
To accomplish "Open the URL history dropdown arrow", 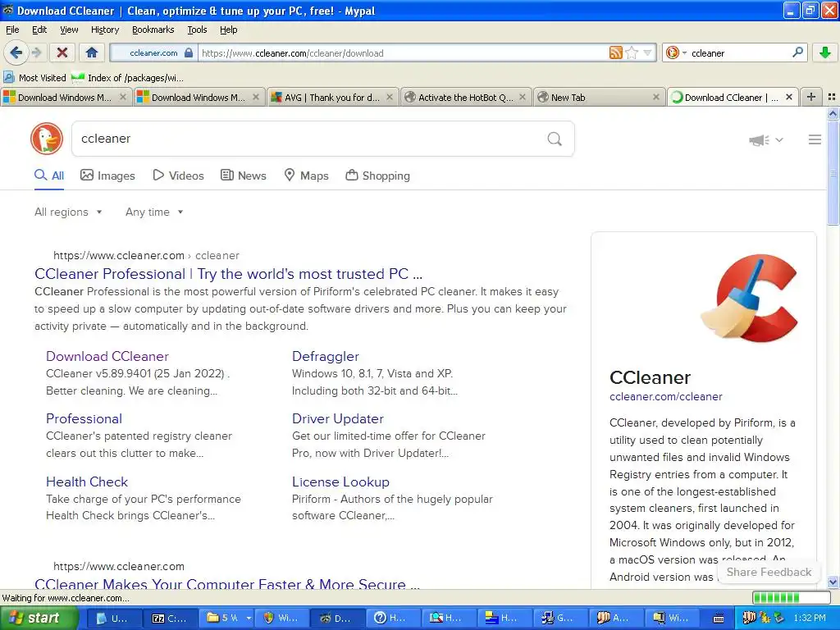I will 647,52.
